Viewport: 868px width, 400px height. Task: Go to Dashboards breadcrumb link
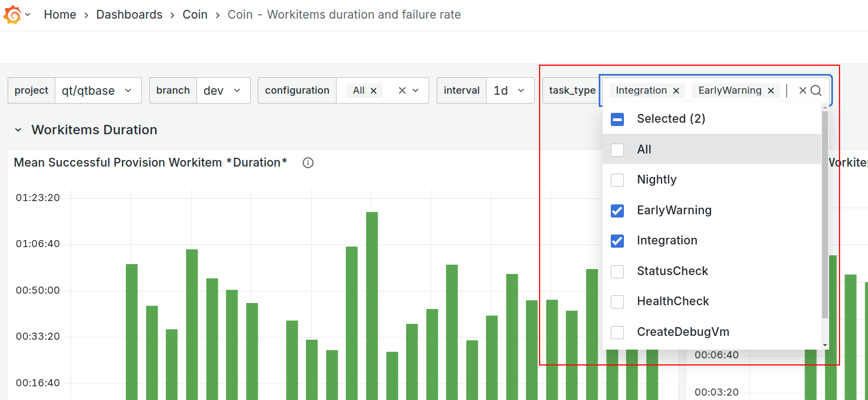point(129,15)
